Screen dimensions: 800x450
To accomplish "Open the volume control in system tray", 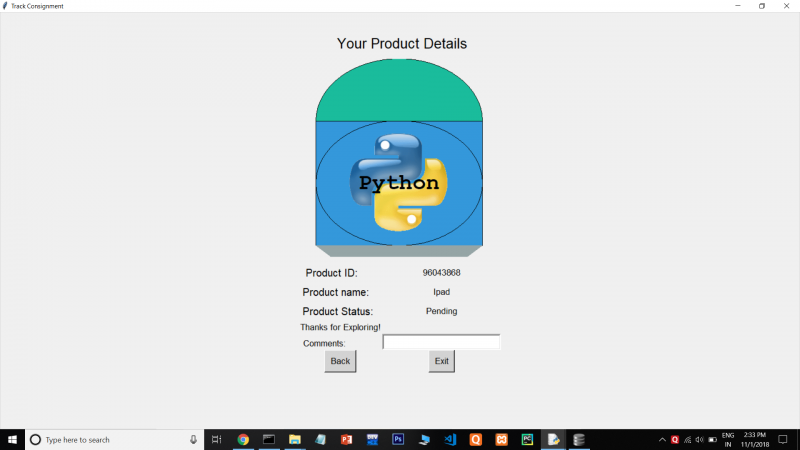I will click(x=699, y=439).
